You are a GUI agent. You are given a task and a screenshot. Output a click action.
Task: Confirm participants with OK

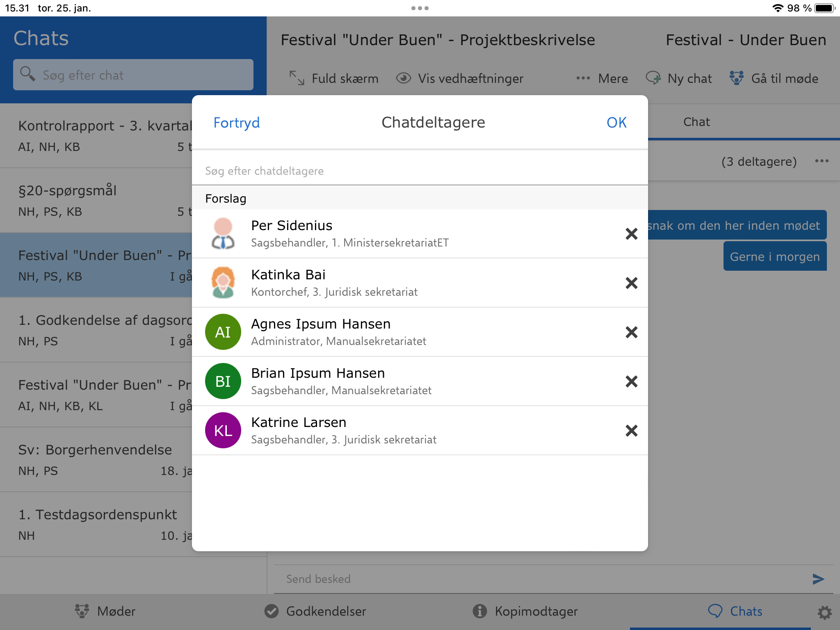(x=616, y=122)
